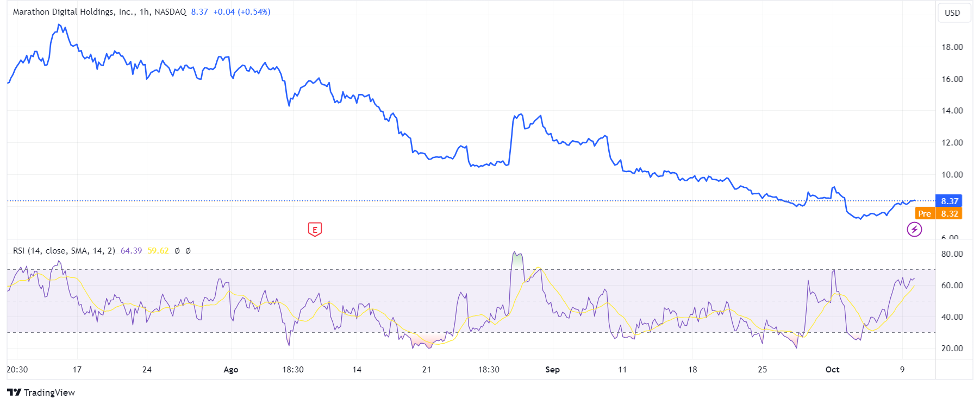Image resolution: width=980 pixels, height=405 pixels.
Task: Click the purple lightning bolt icon
Action: (914, 229)
